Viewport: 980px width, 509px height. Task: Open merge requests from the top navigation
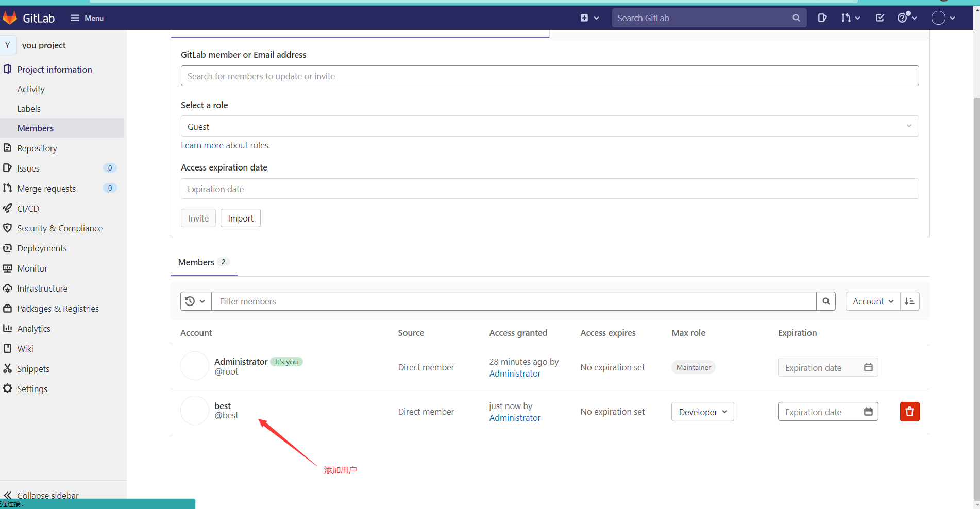pyautogui.click(x=847, y=18)
